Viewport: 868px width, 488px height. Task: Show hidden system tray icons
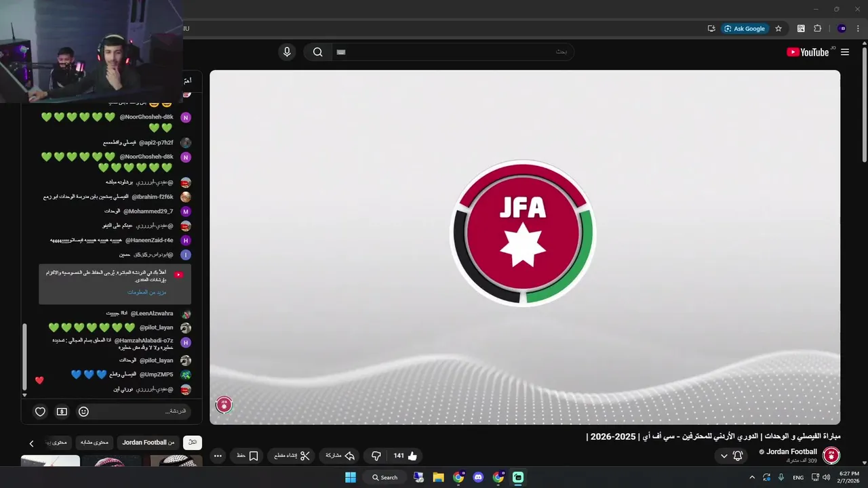coord(752,477)
